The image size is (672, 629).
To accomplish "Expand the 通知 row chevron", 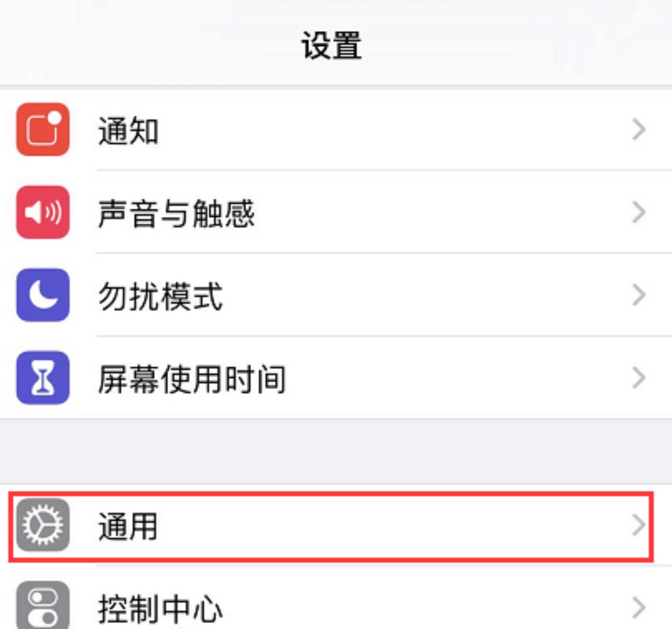I will [x=639, y=130].
